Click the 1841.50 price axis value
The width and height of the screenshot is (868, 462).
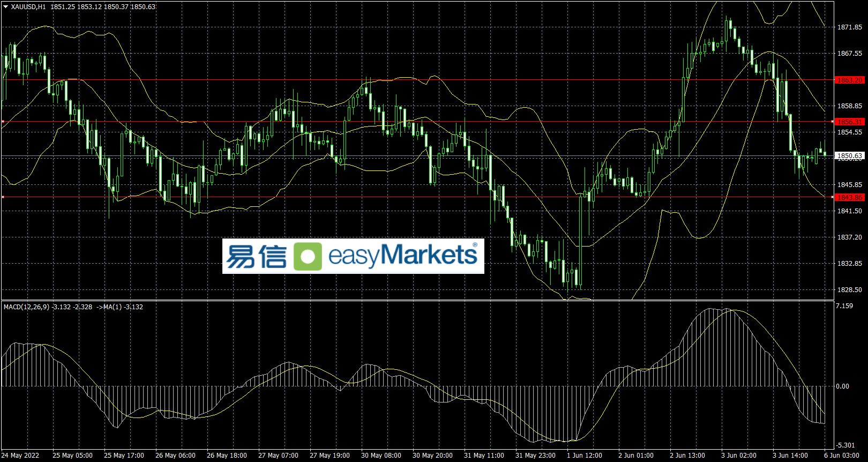tap(850, 211)
